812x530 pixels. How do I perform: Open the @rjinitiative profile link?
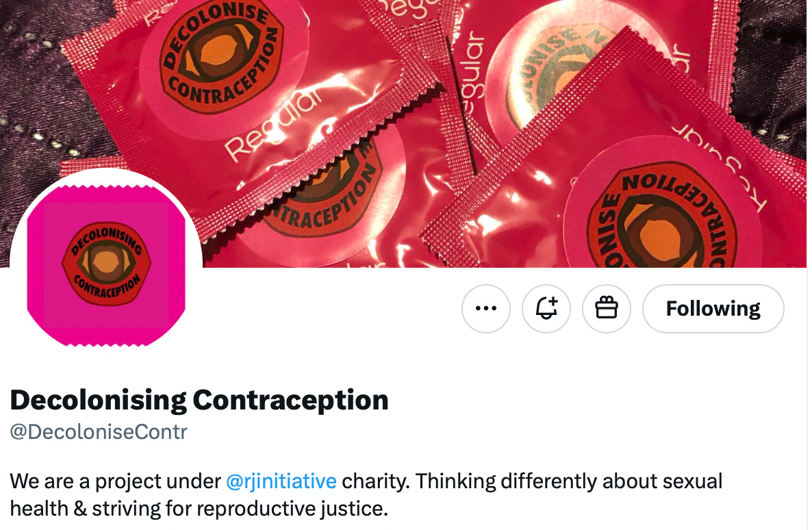(281, 481)
